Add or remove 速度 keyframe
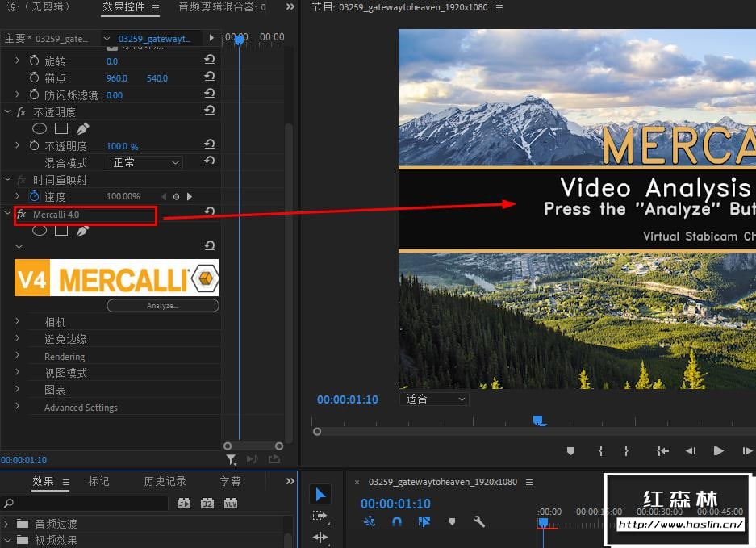756x548 pixels. (x=176, y=196)
